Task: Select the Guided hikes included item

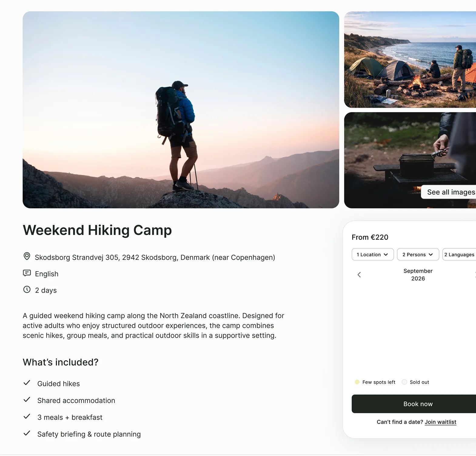Action: 59,384
